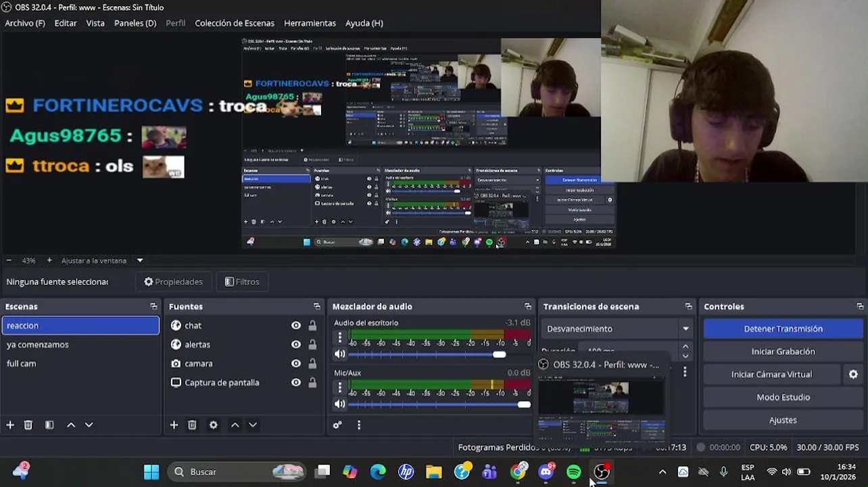Zoom out preview with minus icon
This screenshot has width=868, height=487.
click(x=9, y=260)
